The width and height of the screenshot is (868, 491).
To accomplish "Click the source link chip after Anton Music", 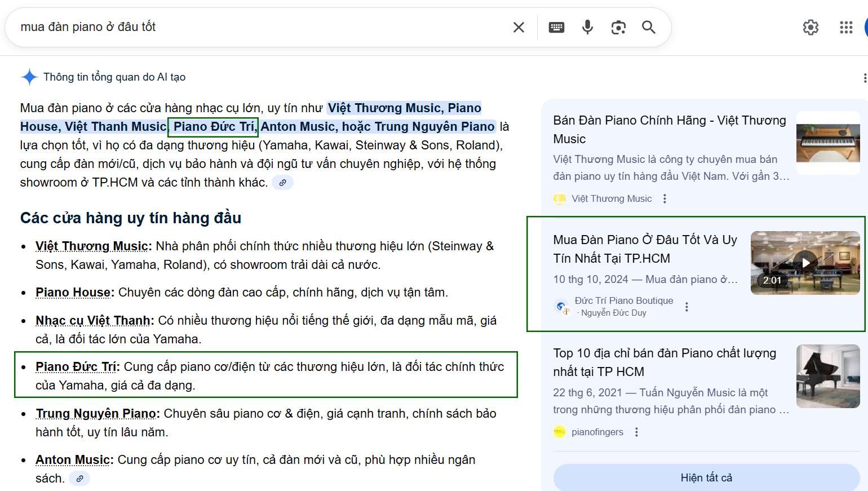I will [79, 479].
